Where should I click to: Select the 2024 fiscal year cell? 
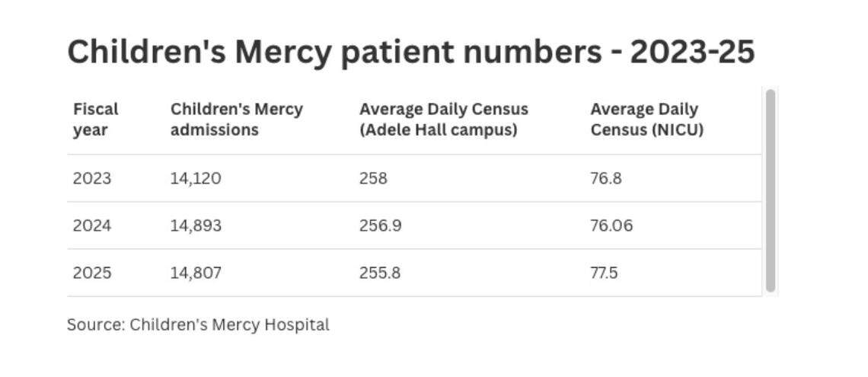[92, 225]
